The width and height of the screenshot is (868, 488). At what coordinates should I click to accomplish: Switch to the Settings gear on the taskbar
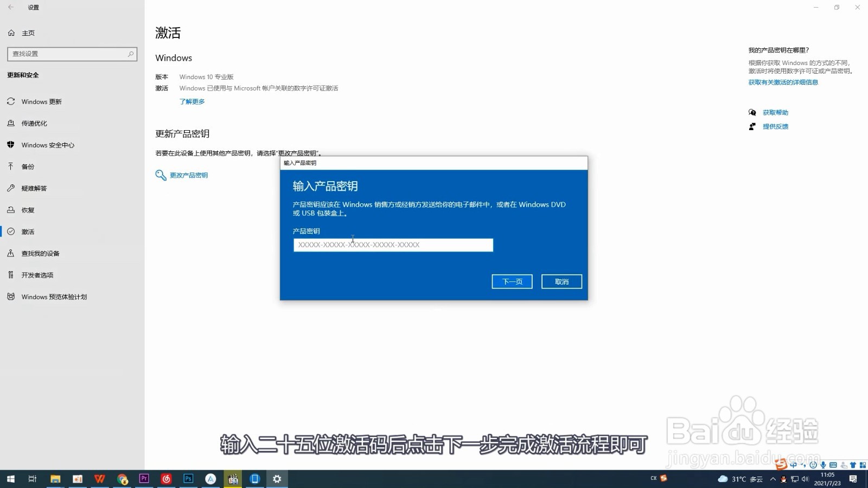[x=277, y=479]
